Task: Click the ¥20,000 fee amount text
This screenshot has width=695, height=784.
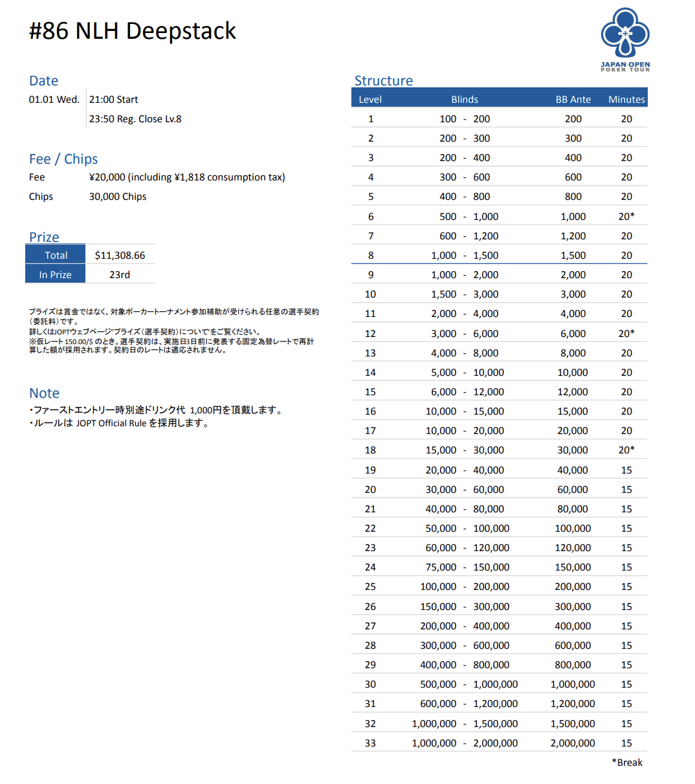Action: 187,177
